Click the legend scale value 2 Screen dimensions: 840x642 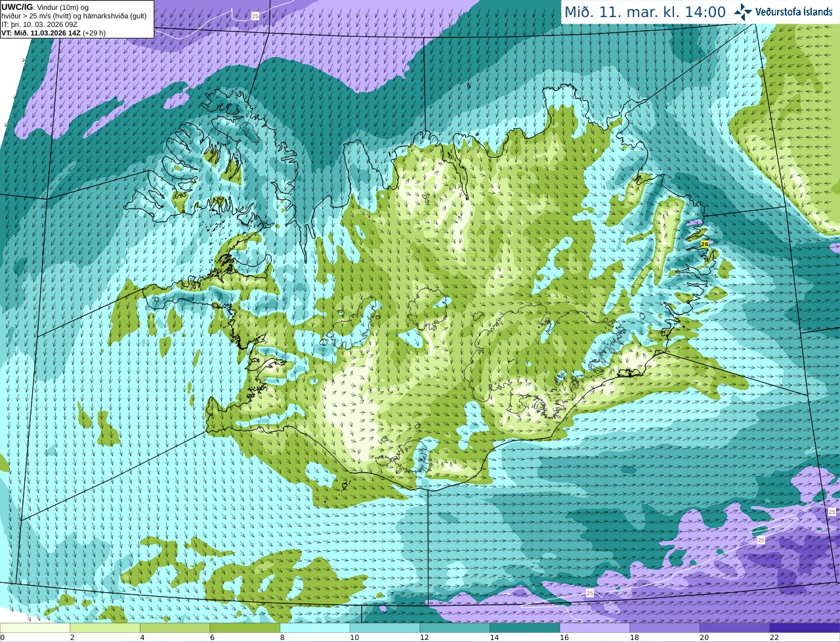[x=72, y=637]
